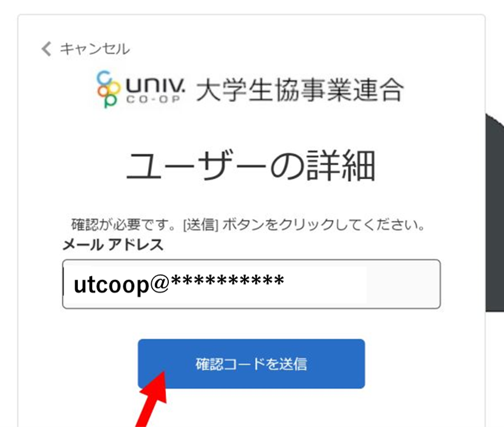This screenshot has width=504, height=427.
Task: Click the asterisk-masked domain in email field
Action: pos(227,281)
